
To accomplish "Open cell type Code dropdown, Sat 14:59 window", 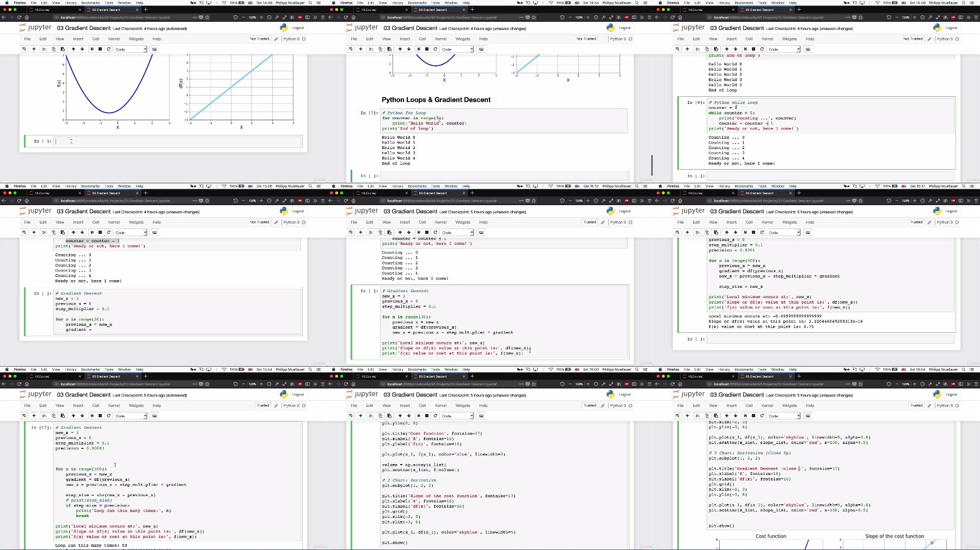I will (783, 49).
